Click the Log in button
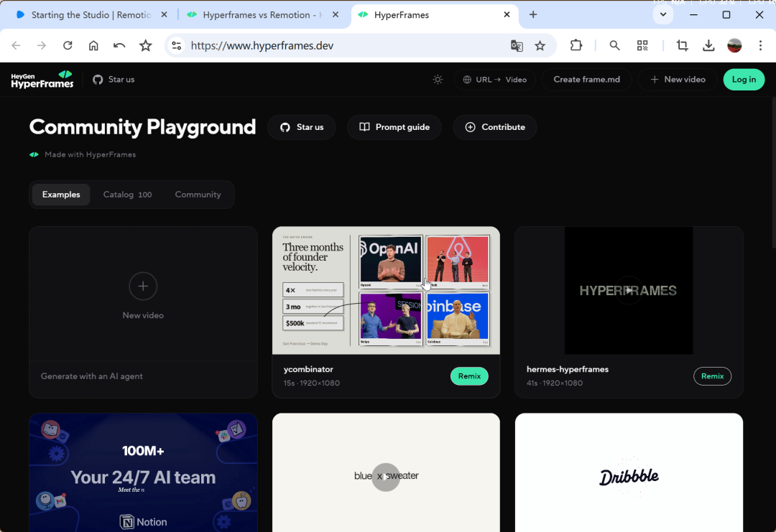 click(744, 80)
